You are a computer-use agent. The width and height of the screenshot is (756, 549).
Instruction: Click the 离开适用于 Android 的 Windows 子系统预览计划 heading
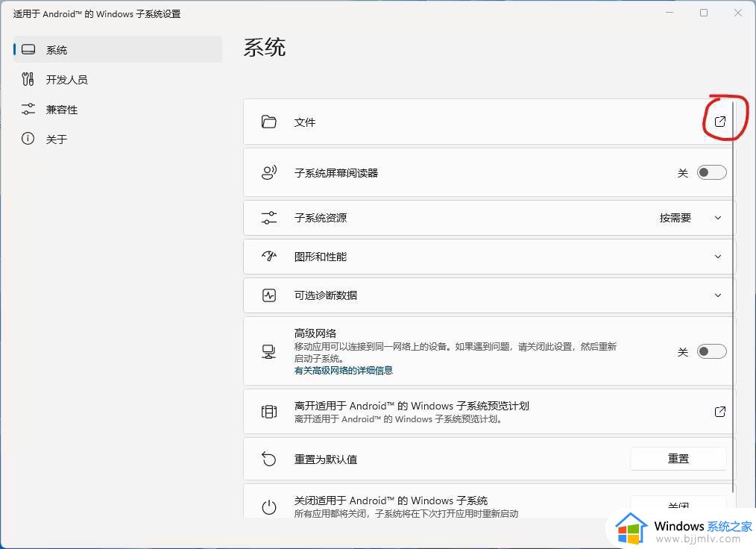[x=412, y=406]
